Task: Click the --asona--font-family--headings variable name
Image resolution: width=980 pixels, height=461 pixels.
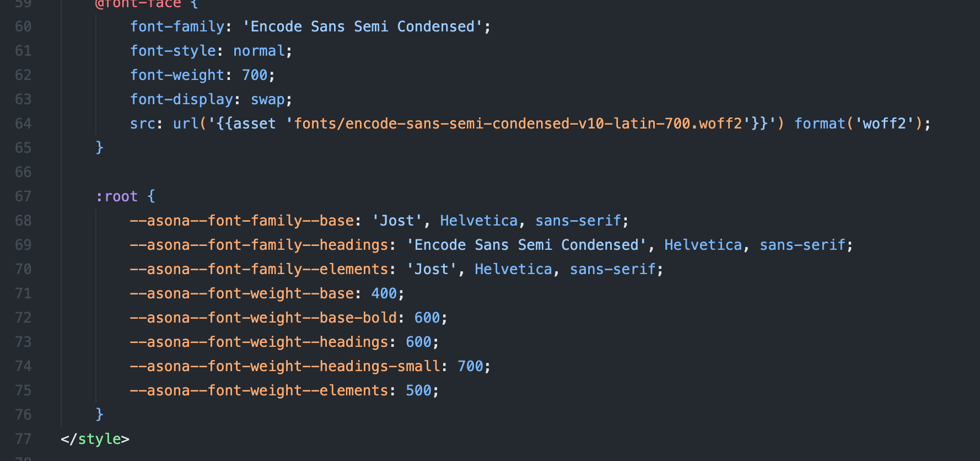Action: tap(259, 245)
